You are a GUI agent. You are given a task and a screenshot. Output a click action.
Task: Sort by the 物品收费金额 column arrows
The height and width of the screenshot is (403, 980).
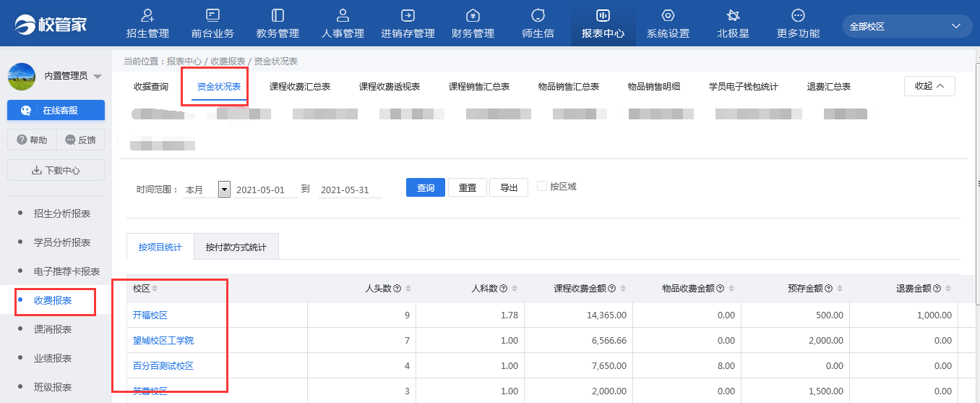pyautogui.click(x=732, y=289)
